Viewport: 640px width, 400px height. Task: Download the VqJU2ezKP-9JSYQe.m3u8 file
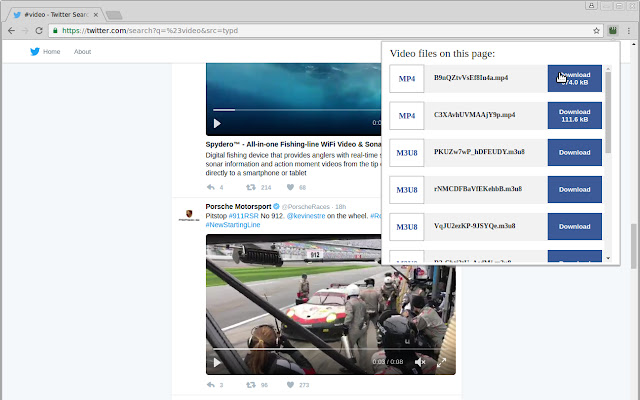(x=574, y=226)
